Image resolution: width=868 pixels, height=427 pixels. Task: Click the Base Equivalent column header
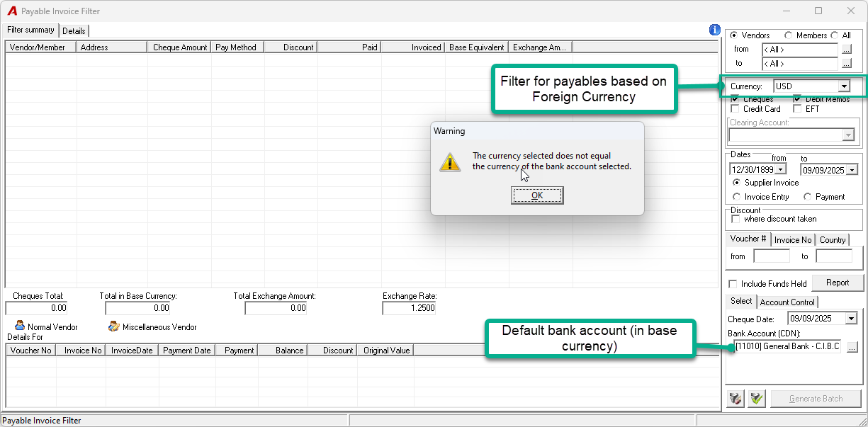477,47
